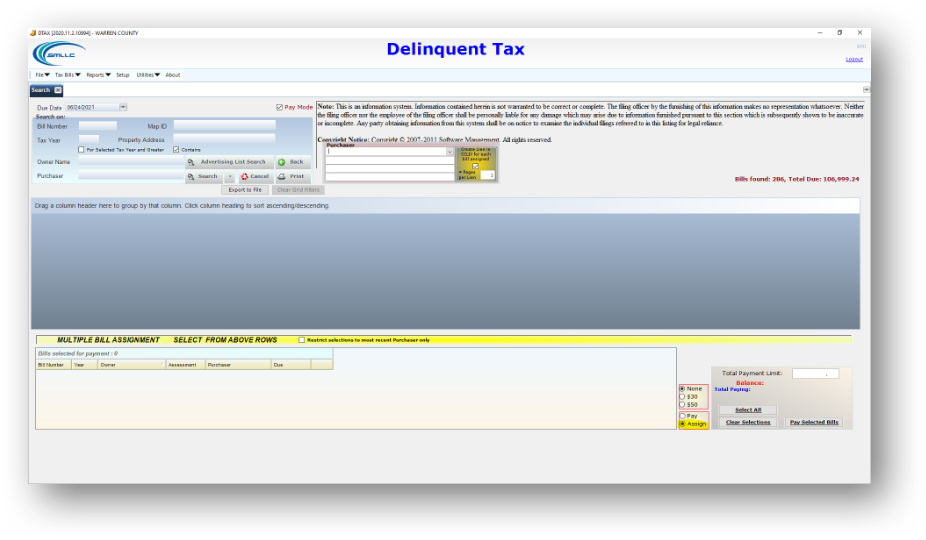Toggle the Pay Mode checkbox
Image resolution: width=926 pixels, height=540 pixels.
pos(279,107)
